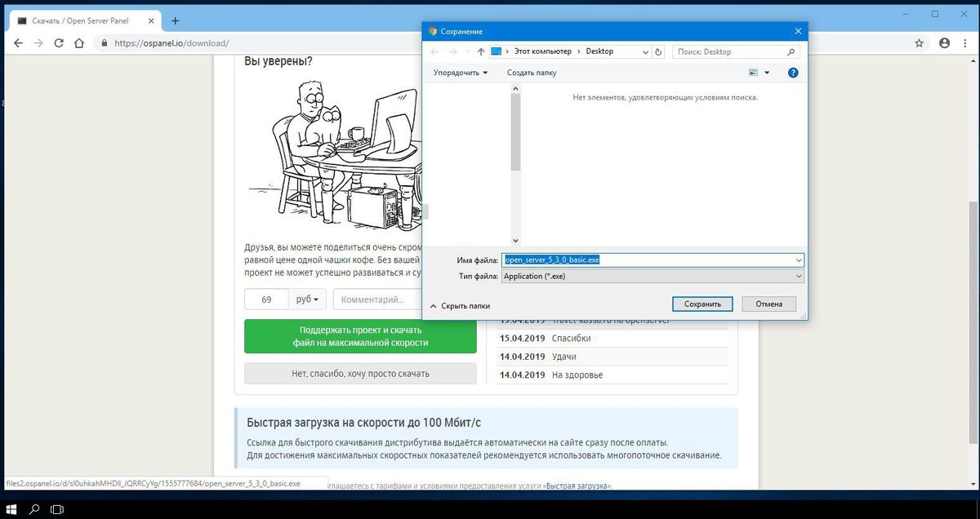Collapse folders via Скрыть папки
This screenshot has width=980, height=519.
point(460,305)
